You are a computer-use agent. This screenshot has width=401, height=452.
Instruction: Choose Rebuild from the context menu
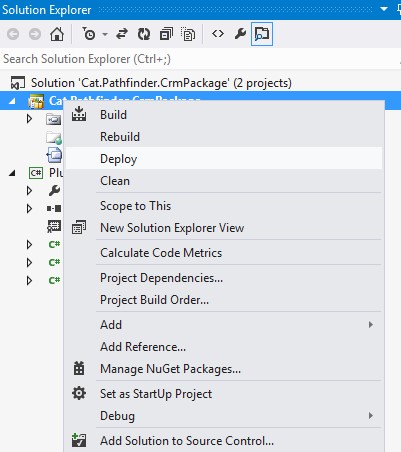(x=224, y=137)
